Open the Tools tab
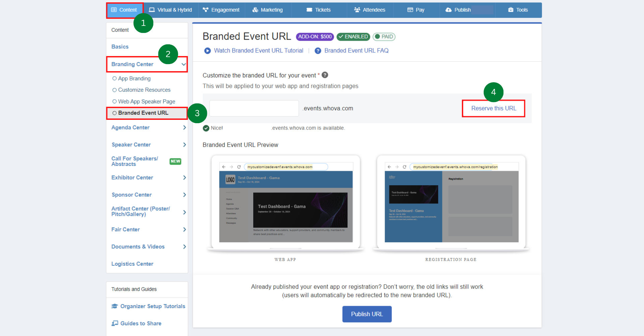 pyautogui.click(x=518, y=10)
